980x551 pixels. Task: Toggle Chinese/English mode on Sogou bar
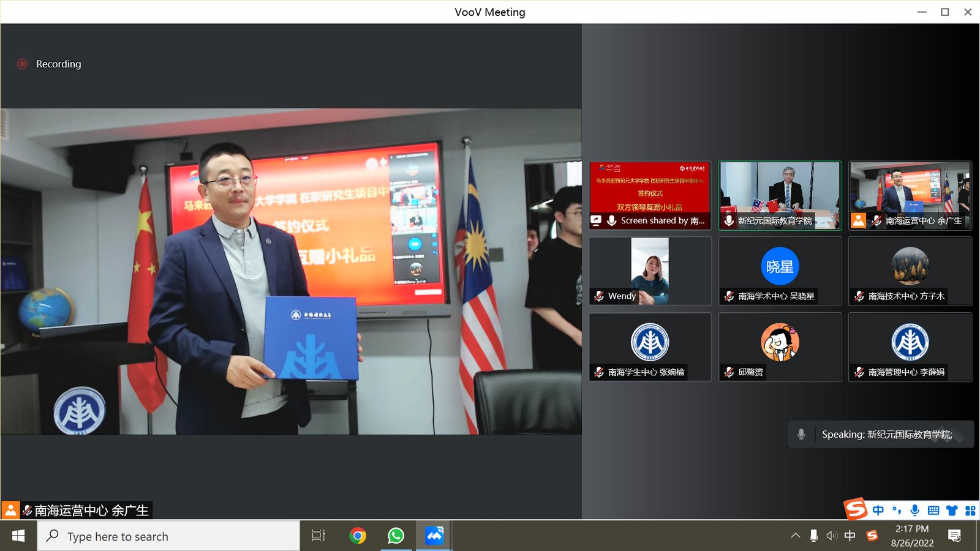coord(878,510)
